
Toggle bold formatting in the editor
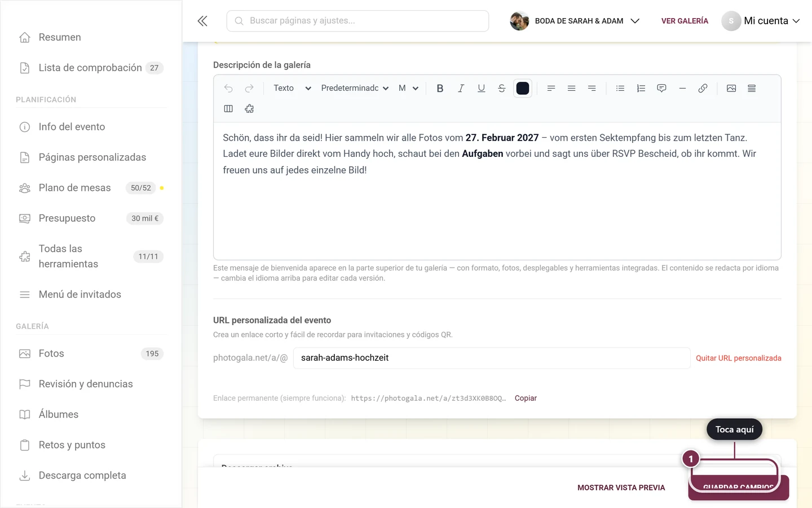440,88
